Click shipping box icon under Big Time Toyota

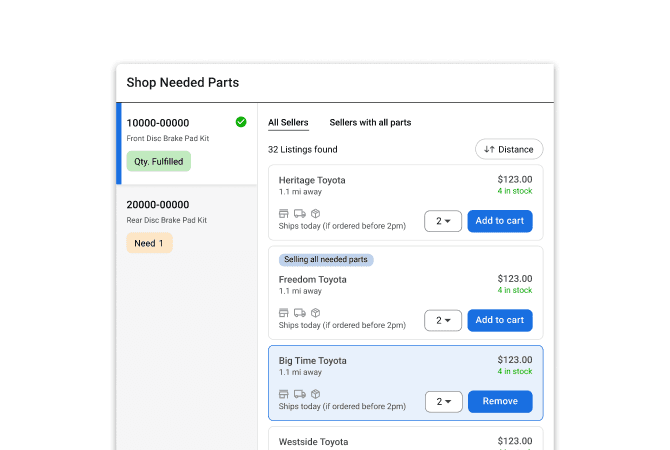(x=315, y=394)
